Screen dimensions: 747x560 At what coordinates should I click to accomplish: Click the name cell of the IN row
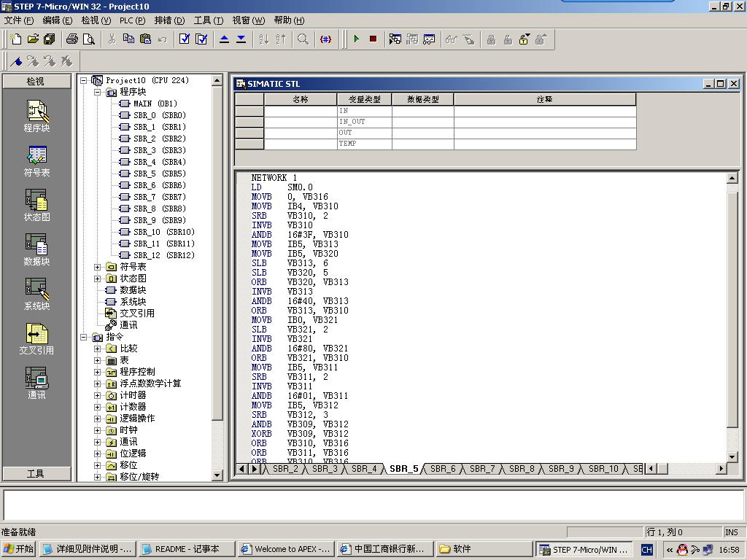click(300, 111)
